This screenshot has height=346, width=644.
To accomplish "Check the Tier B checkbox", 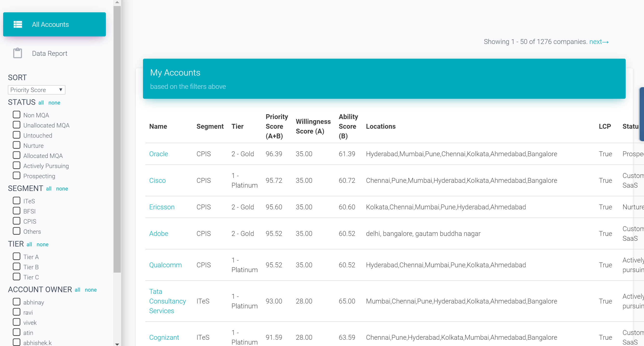I will (16, 267).
